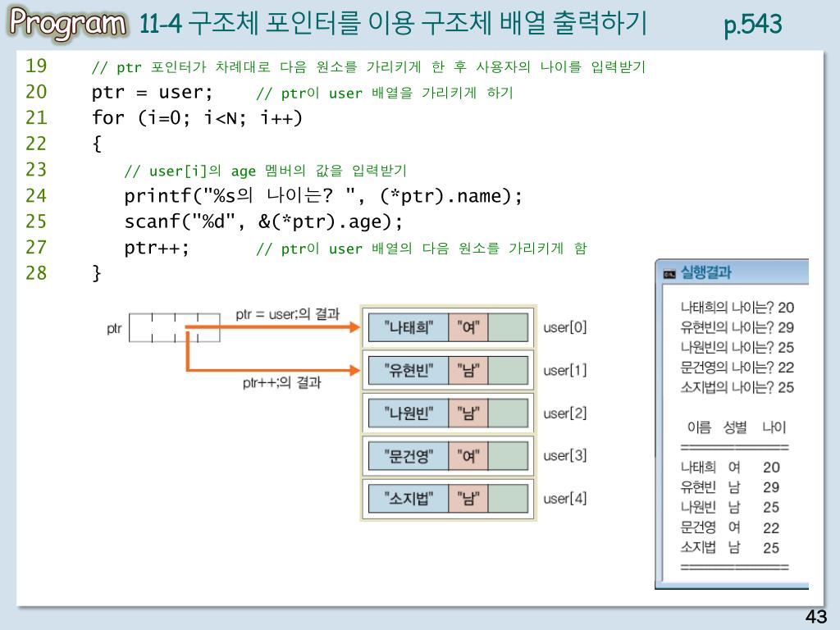Click the "나태희" name cell in the diagram
This screenshot has height=630, width=840.
coord(409,327)
